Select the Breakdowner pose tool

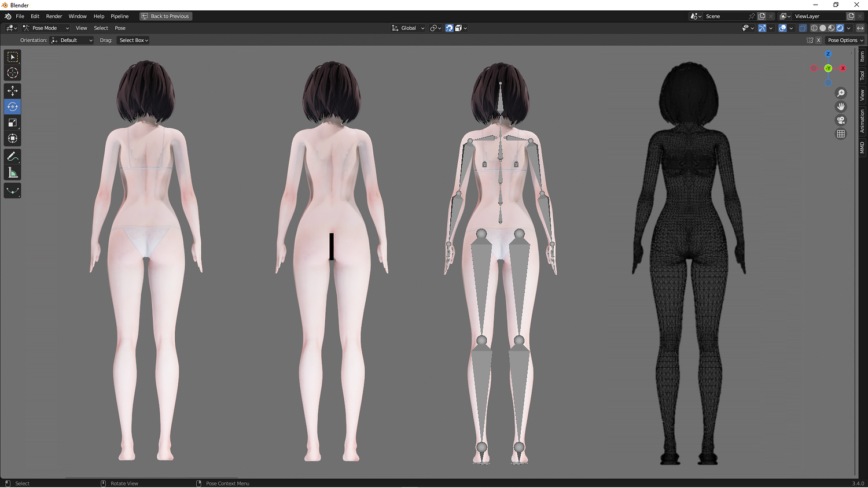click(x=12, y=191)
